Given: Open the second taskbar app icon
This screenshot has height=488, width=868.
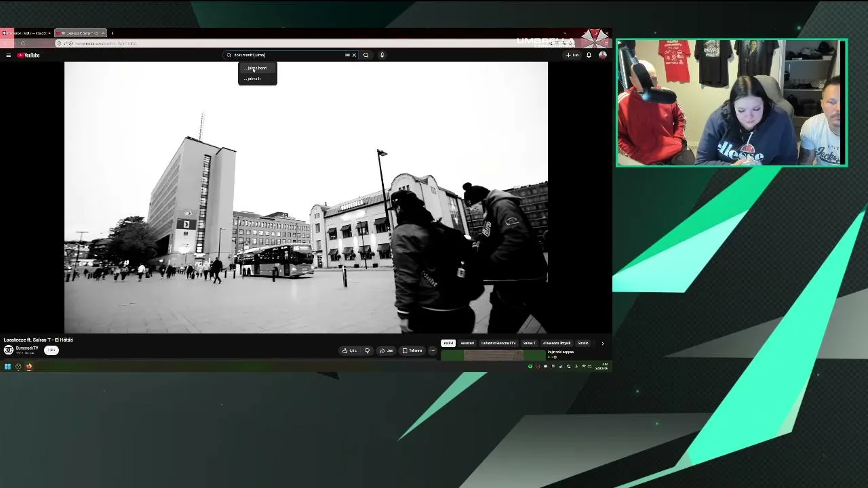Looking at the screenshot, I should pyautogui.click(x=18, y=367).
